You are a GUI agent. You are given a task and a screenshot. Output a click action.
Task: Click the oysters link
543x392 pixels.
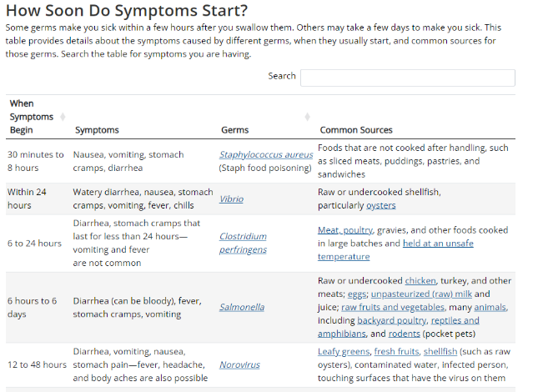tap(380, 205)
